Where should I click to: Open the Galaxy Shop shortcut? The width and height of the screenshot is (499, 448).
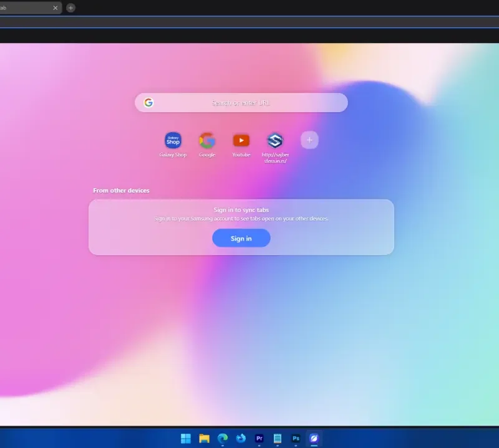point(173,140)
